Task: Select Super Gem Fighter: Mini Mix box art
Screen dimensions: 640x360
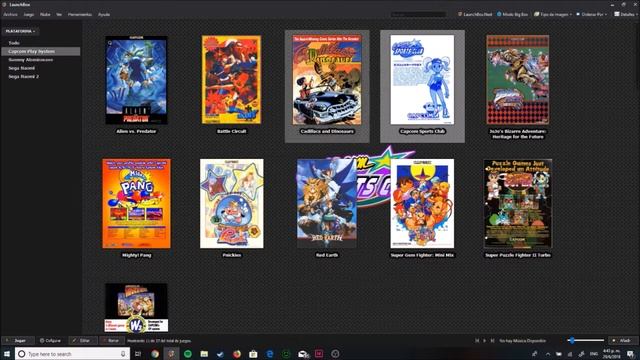Action: [422, 204]
